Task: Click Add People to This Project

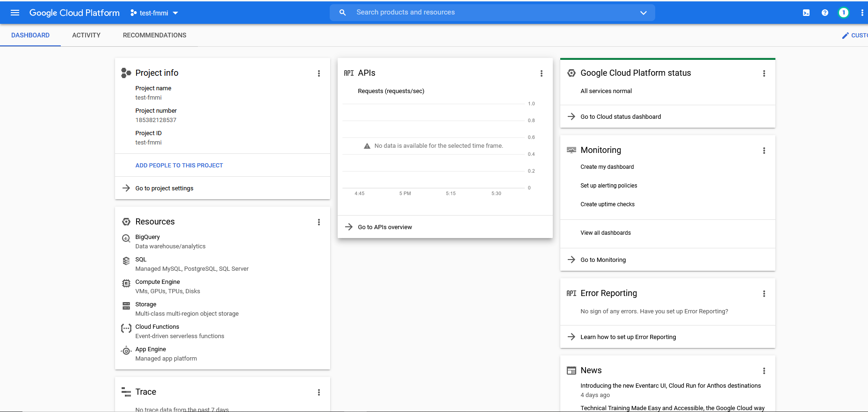Action: click(x=179, y=166)
